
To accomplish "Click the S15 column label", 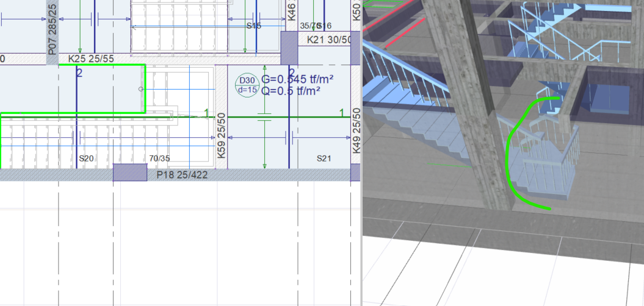I will (253, 26).
